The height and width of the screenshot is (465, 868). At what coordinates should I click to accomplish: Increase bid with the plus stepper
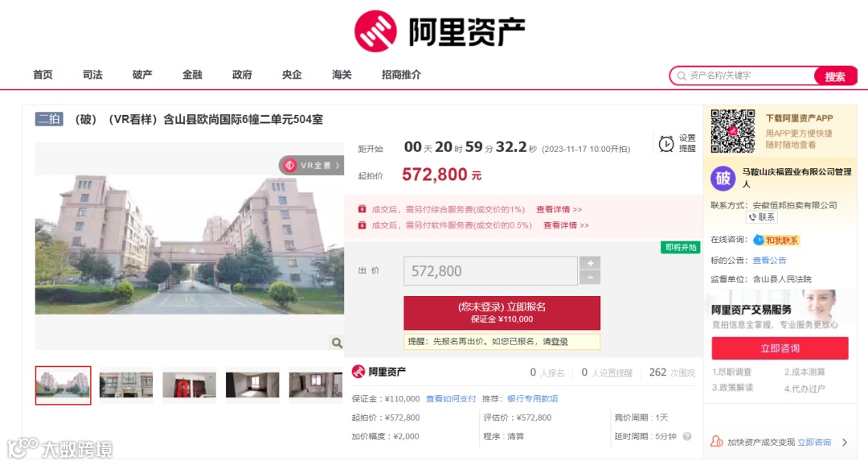click(x=590, y=263)
